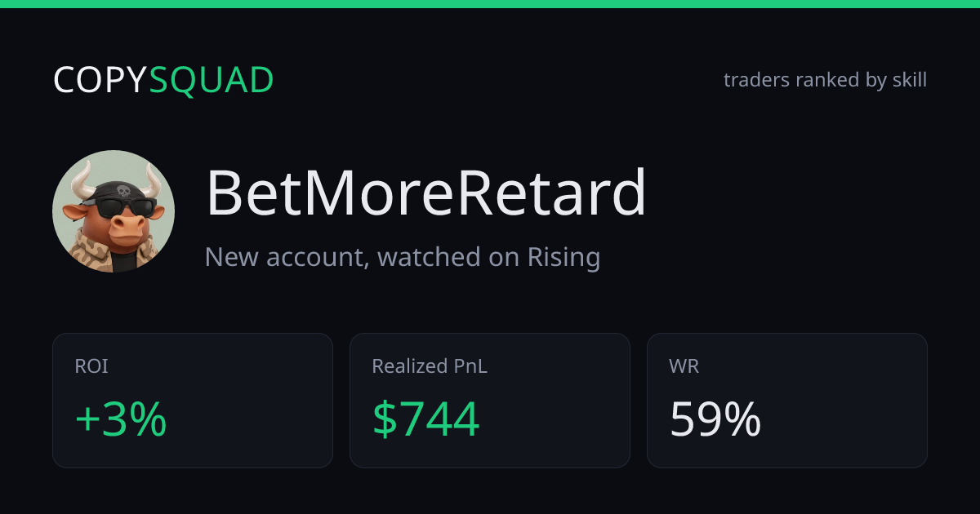This screenshot has height=514, width=980.
Task: Click the green $744 PnL value
Action: tap(425, 419)
